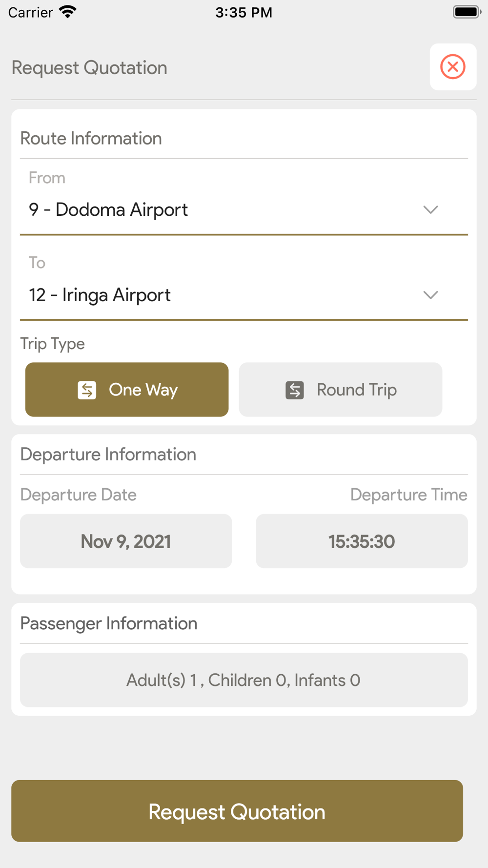Submit with the Request Quotation button

tap(237, 811)
